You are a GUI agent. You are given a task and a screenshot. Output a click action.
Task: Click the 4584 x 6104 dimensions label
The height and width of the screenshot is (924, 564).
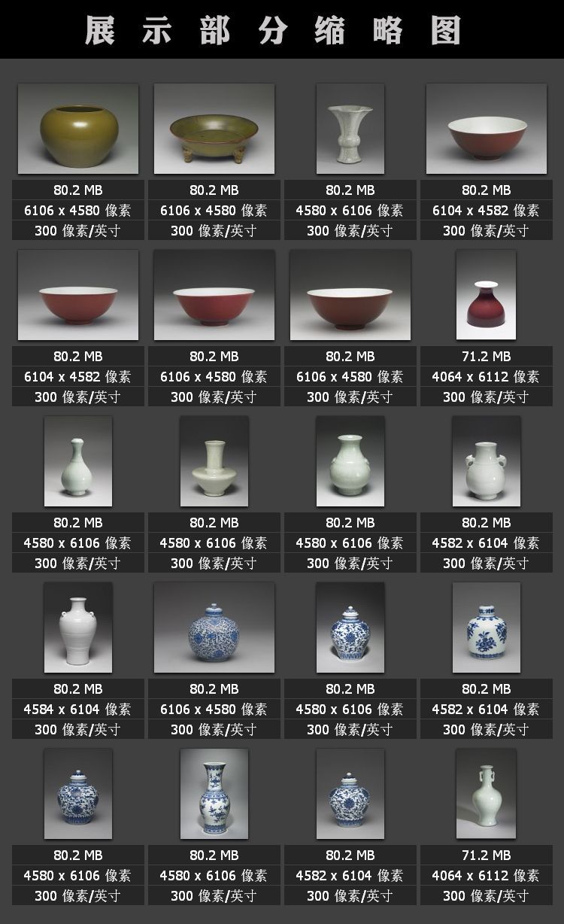(x=77, y=709)
